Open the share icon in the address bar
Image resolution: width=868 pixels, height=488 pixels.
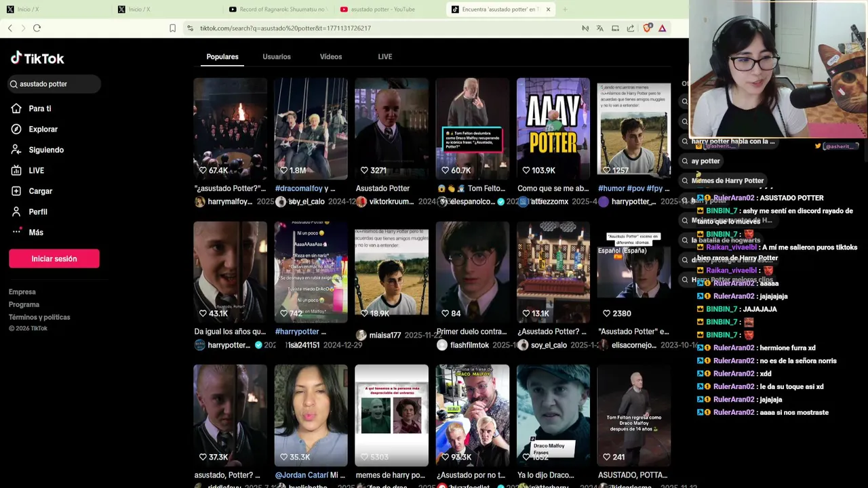631,28
